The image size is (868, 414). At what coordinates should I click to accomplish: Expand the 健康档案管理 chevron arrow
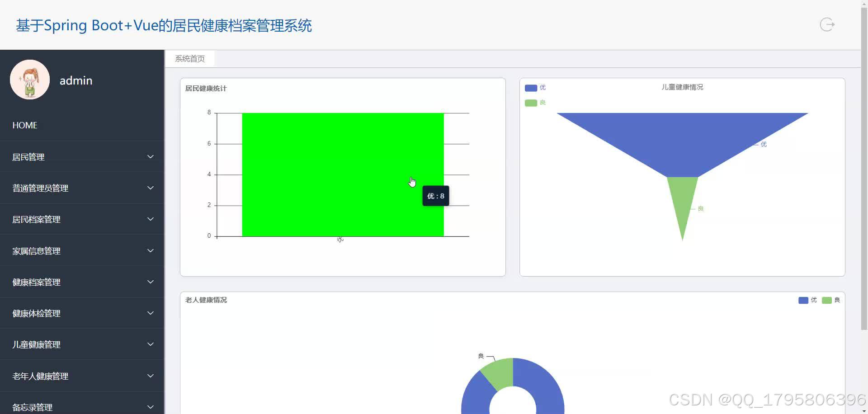tap(151, 282)
